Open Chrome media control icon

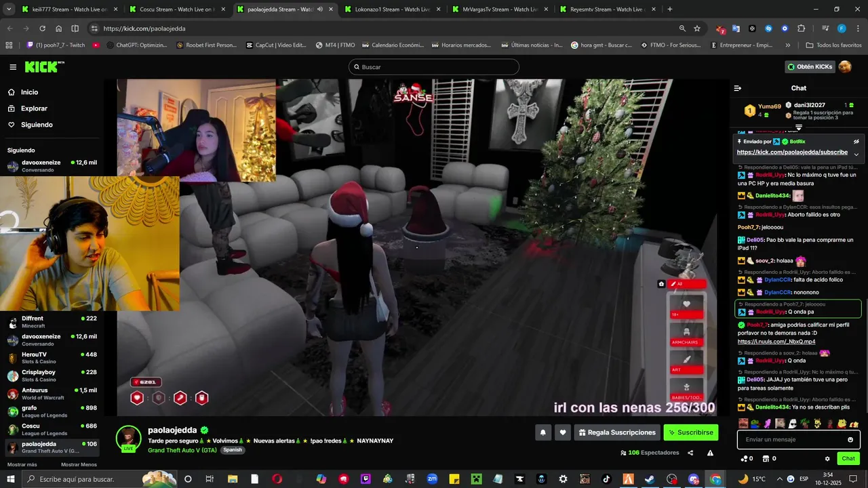click(x=825, y=28)
